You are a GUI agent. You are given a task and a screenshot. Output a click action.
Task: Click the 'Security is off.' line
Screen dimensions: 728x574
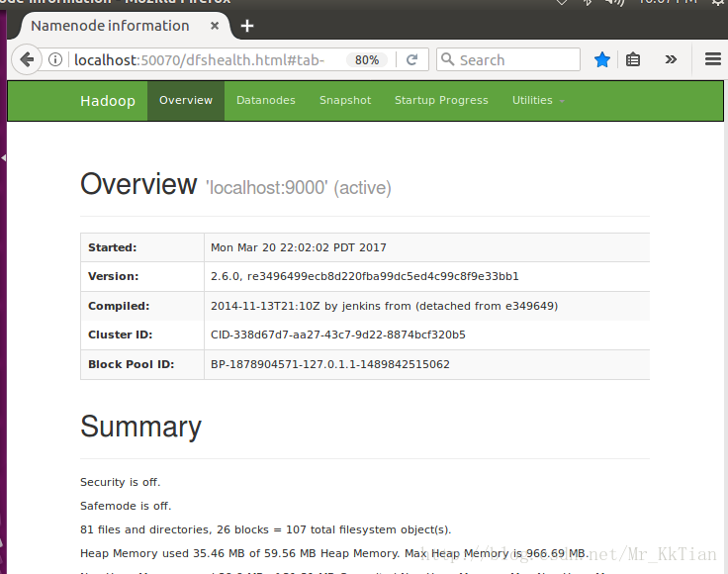121,482
